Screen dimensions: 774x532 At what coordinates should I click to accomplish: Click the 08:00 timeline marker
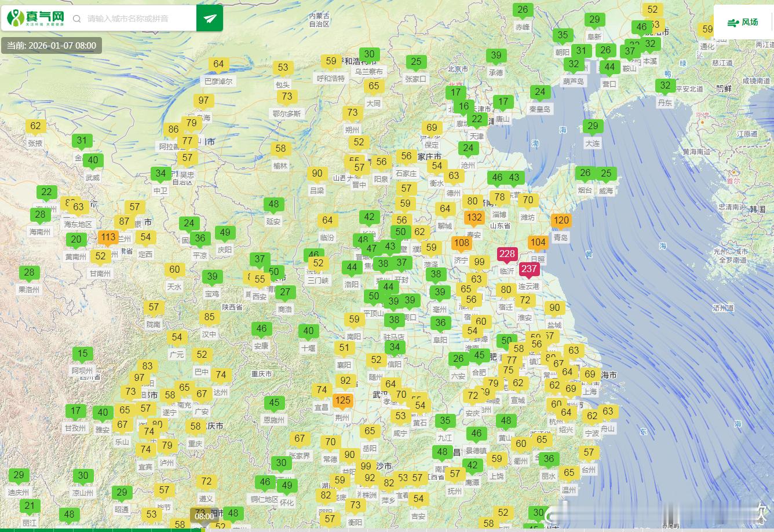click(x=204, y=516)
